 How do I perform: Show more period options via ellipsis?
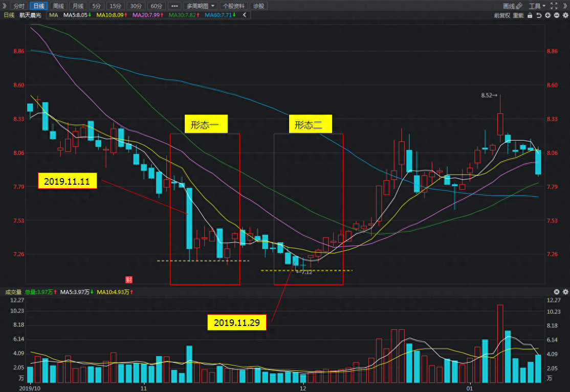174,6
